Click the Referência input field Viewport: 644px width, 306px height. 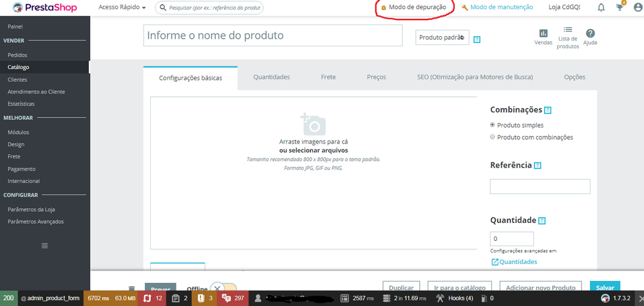click(540, 186)
